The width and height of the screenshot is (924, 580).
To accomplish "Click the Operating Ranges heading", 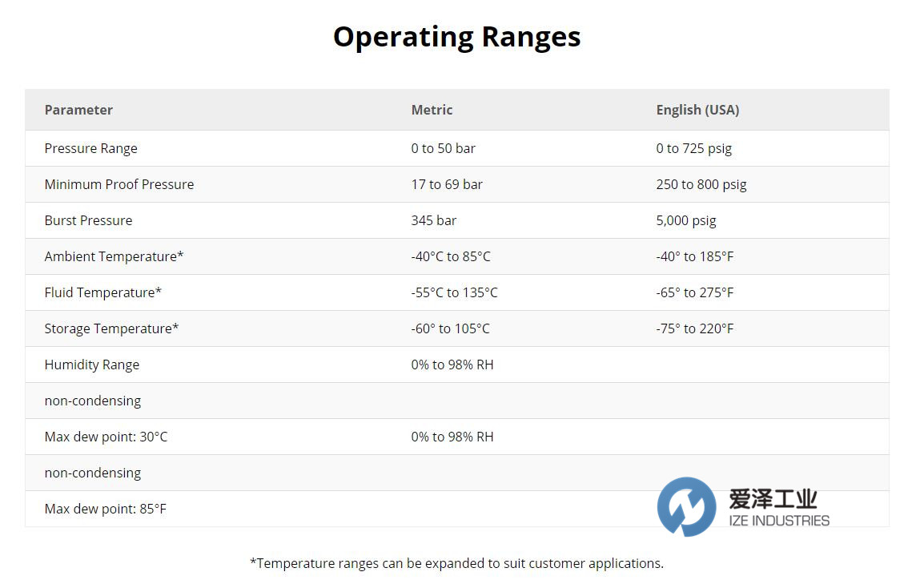I will (456, 37).
